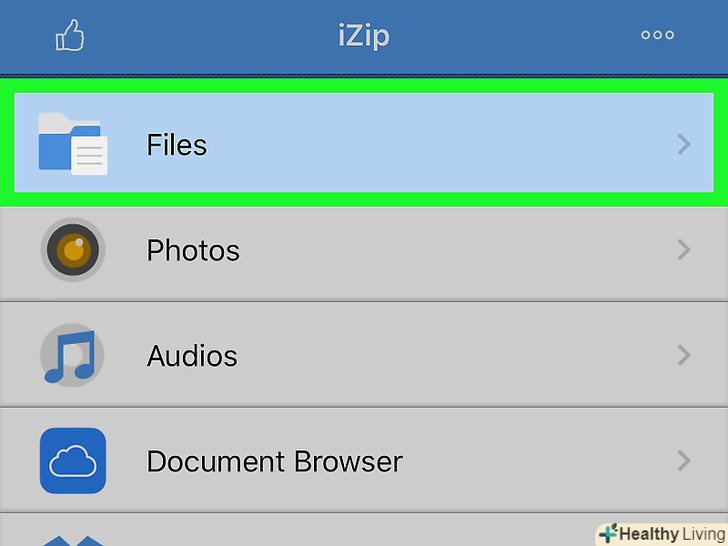Click the Healthy Living watermark text
Screen dimensions: 728x546
[670, 533]
